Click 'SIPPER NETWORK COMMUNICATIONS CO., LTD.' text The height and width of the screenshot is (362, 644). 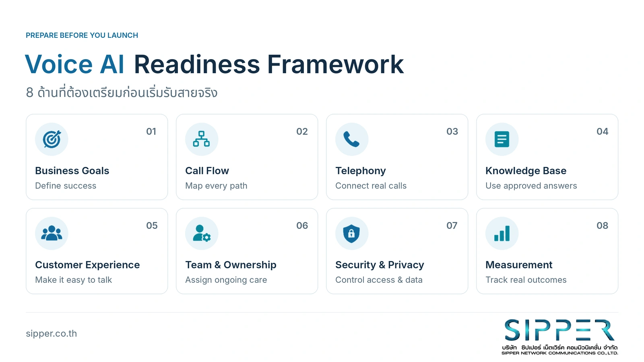[559, 353]
